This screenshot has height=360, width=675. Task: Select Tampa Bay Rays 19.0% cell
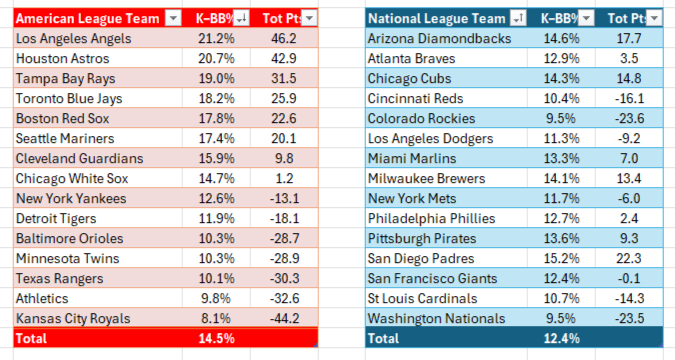(216, 78)
